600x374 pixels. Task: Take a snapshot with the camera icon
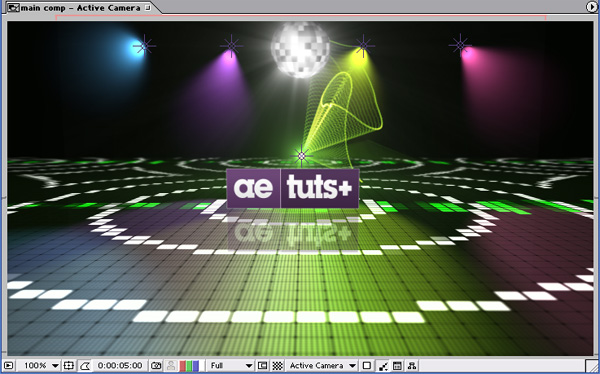(156, 366)
